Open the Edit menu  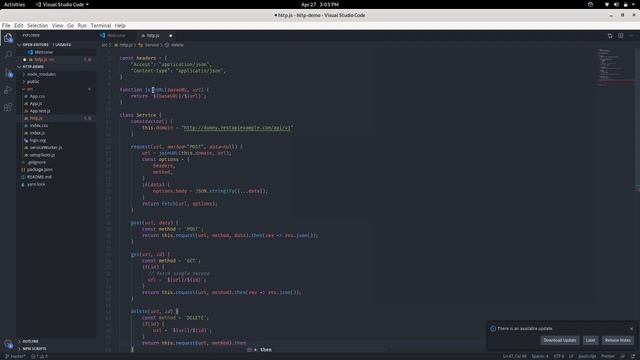pos(19,25)
